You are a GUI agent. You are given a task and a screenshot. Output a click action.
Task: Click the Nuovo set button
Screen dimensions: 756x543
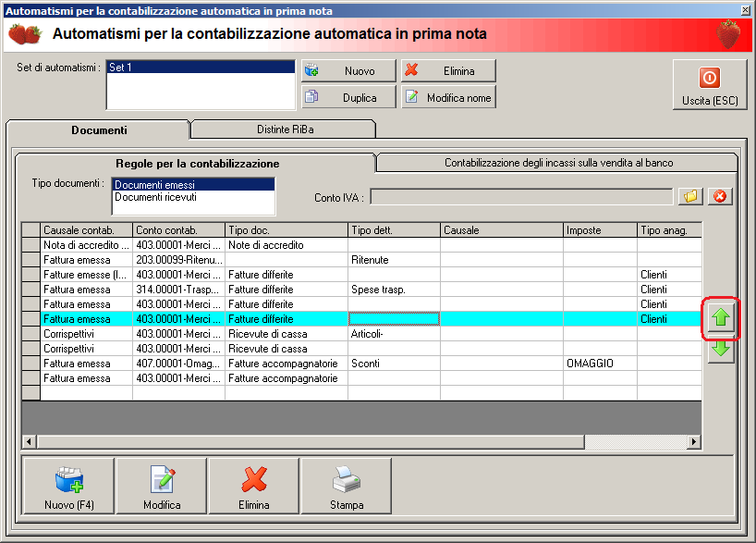(x=348, y=71)
